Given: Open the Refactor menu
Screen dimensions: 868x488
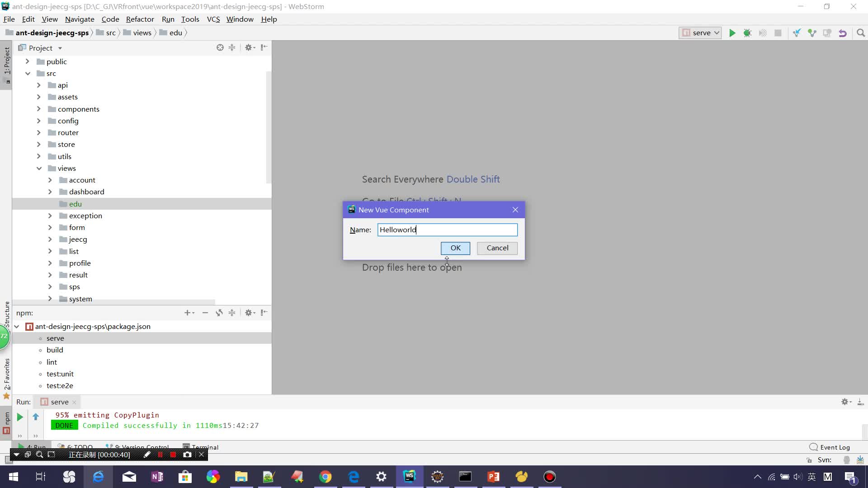Looking at the screenshot, I should point(140,19).
